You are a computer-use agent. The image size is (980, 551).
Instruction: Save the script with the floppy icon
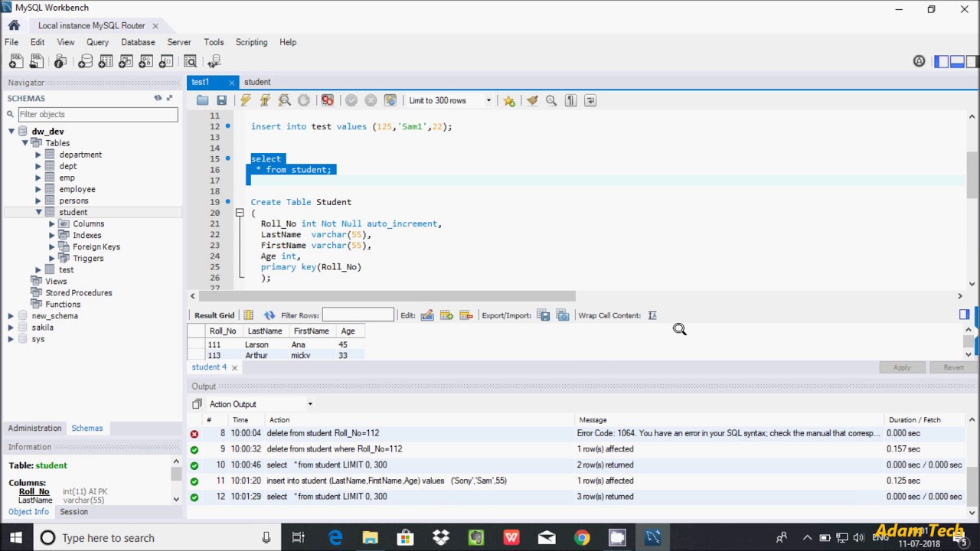[221, 100]
